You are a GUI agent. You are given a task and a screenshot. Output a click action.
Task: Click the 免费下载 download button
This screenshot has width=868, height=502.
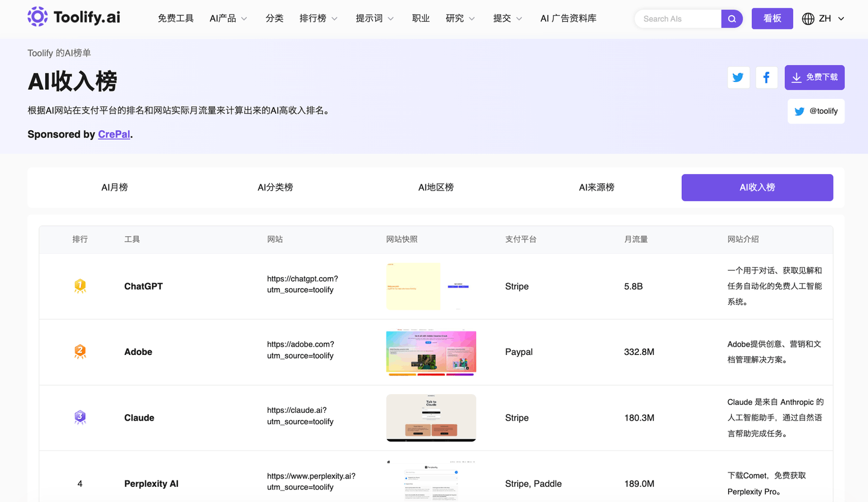[814, 77]
